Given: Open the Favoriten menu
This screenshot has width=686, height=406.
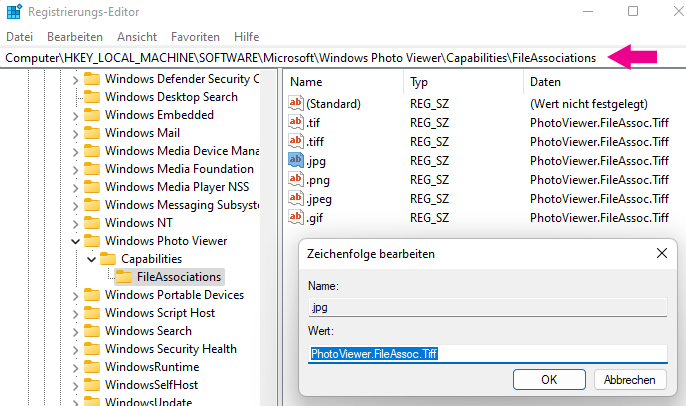Looking at the screenshot, I should click(x=195, y=36).
